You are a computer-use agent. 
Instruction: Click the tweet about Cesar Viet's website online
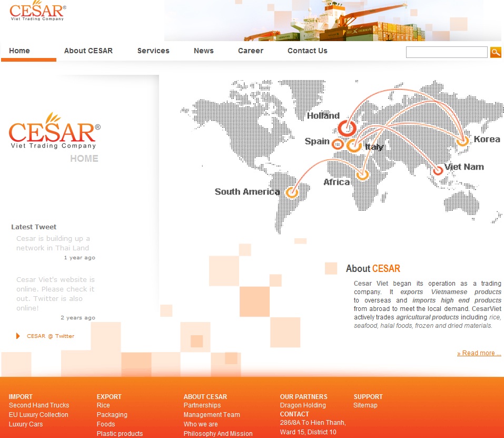point(56,294)
